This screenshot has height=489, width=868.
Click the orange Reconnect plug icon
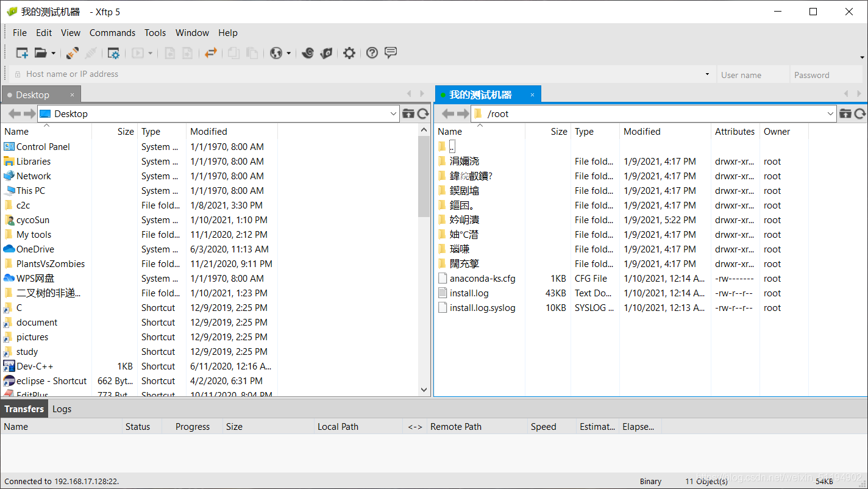pos(73,53)
